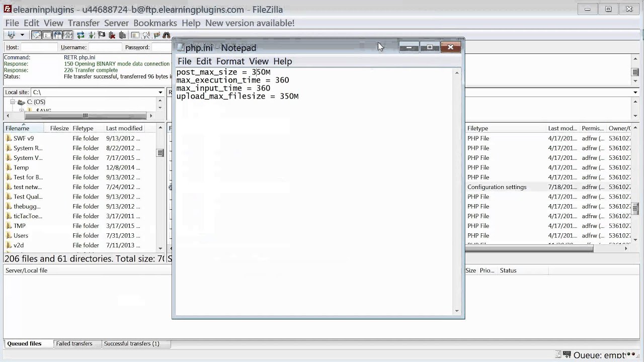Expand the Local site path dropdown
Image resolution: width=644 pixels, height=362 pixels.
(160, 92)
